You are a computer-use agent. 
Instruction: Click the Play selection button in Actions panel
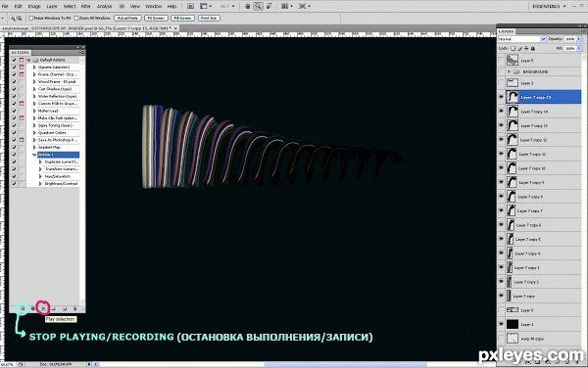pos(43,308)
